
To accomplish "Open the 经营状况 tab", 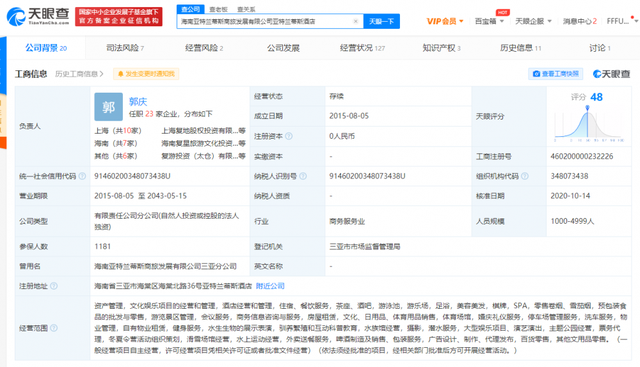I will pos(362,48).
